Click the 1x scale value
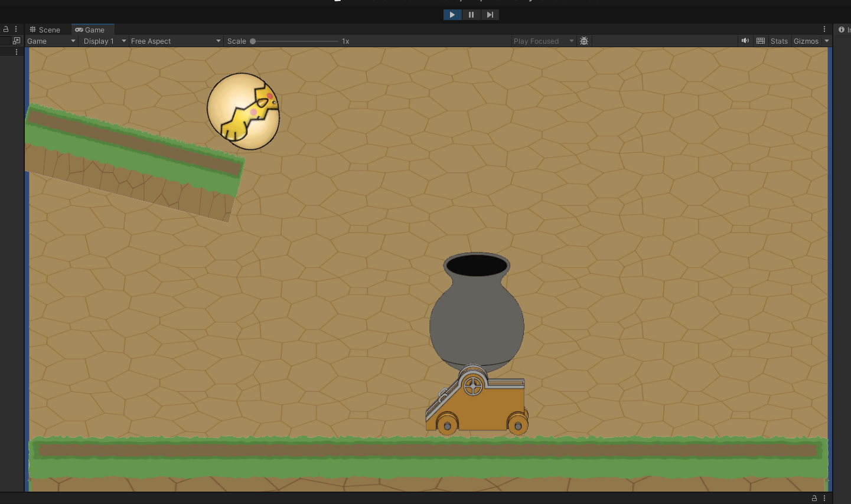 345,41
